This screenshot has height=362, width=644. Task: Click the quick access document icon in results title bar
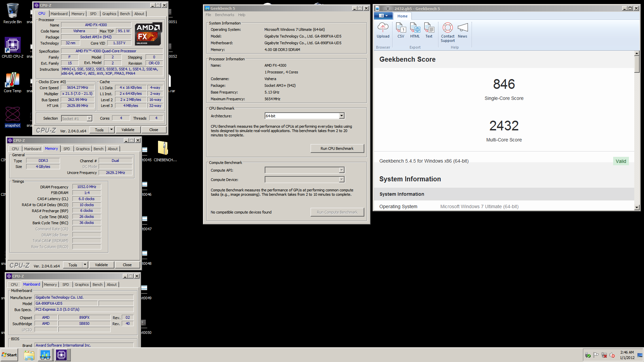[x=377, y=8]
